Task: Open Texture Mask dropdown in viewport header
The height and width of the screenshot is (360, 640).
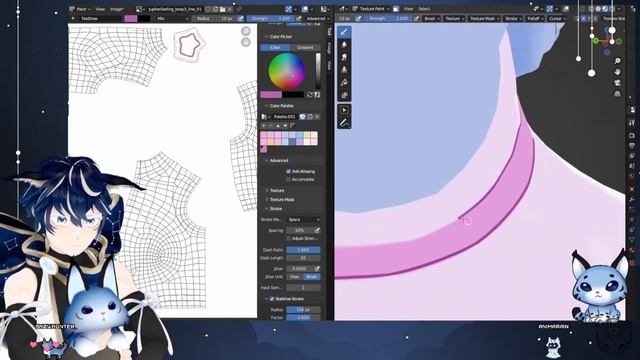Action: (484, 18)
